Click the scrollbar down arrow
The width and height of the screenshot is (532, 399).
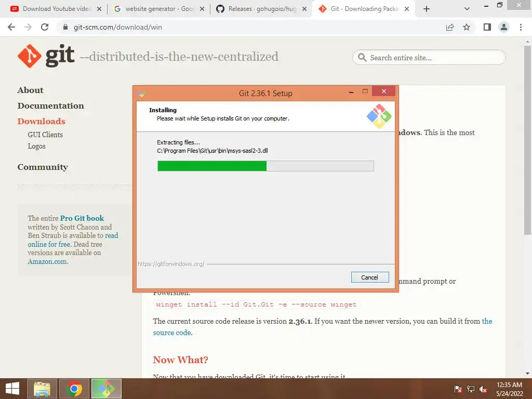[x=527, y=374]
